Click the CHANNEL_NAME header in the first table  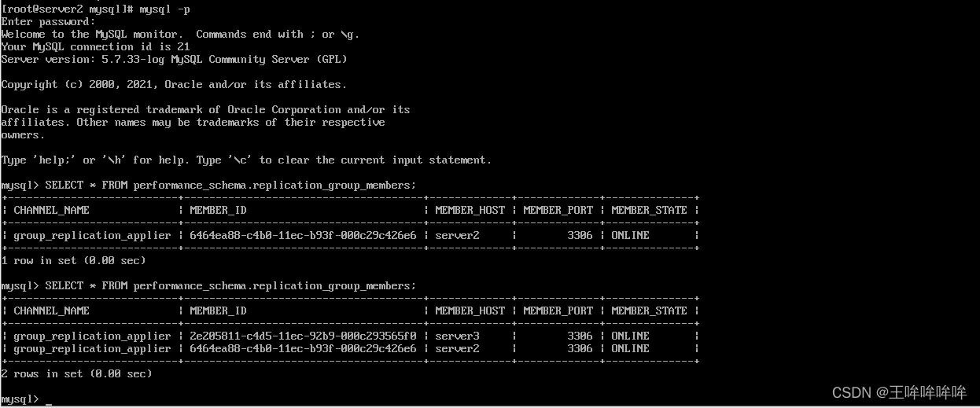(51, 210)
